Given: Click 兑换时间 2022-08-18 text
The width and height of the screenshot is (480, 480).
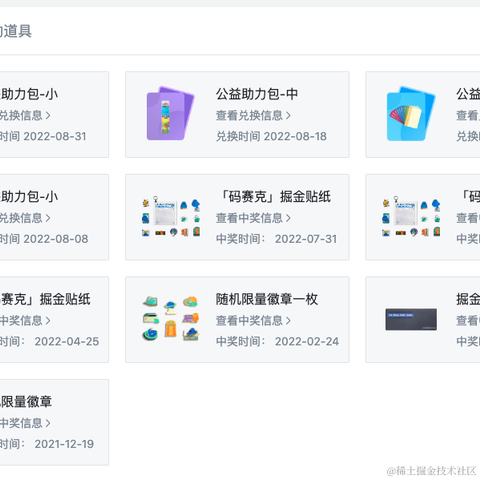Looking at the screenshot, I should click(271, 136).
